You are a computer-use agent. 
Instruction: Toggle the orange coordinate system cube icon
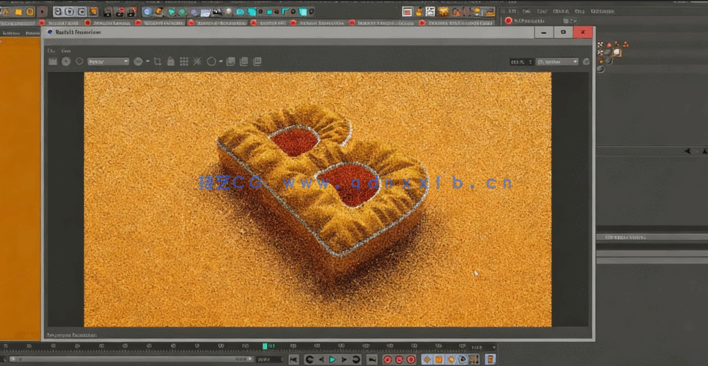[x=93, y=11]
